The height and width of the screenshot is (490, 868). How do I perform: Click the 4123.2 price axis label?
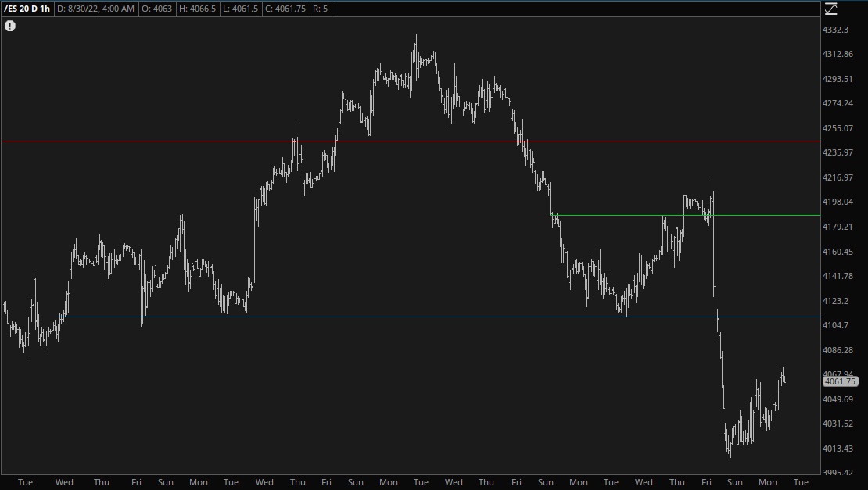835,301
